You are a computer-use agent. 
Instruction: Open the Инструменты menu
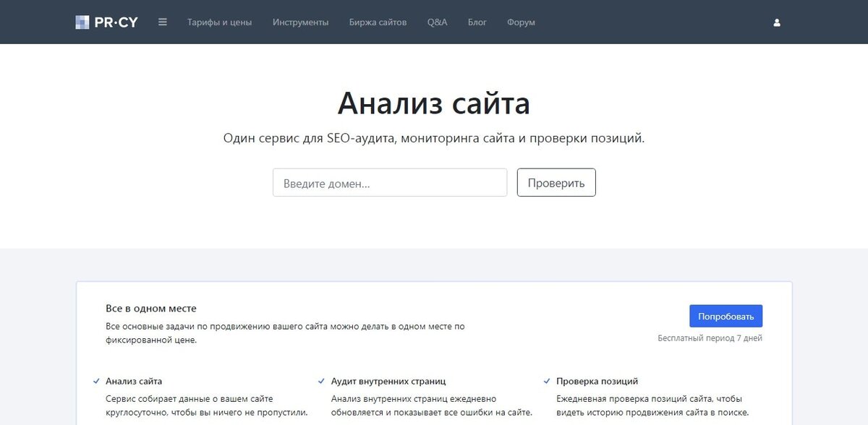pyautogui.click(x=301, y=22)
